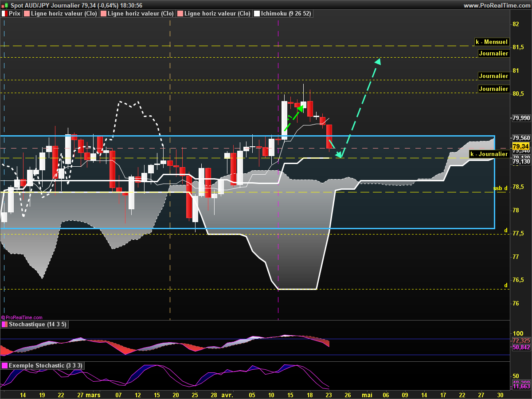Click the 05 date label on time axis
Viewport: 532px width, 399px height.
pos(252,395)
